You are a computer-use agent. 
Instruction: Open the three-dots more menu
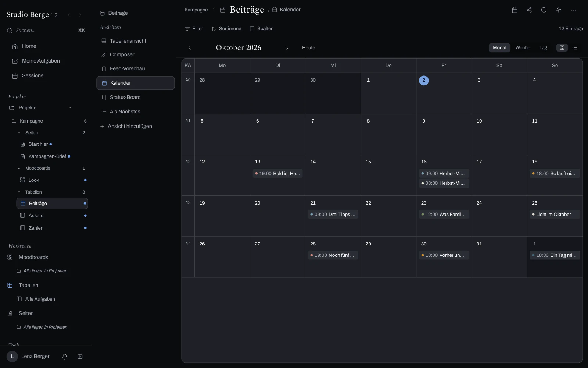point(573,10)
